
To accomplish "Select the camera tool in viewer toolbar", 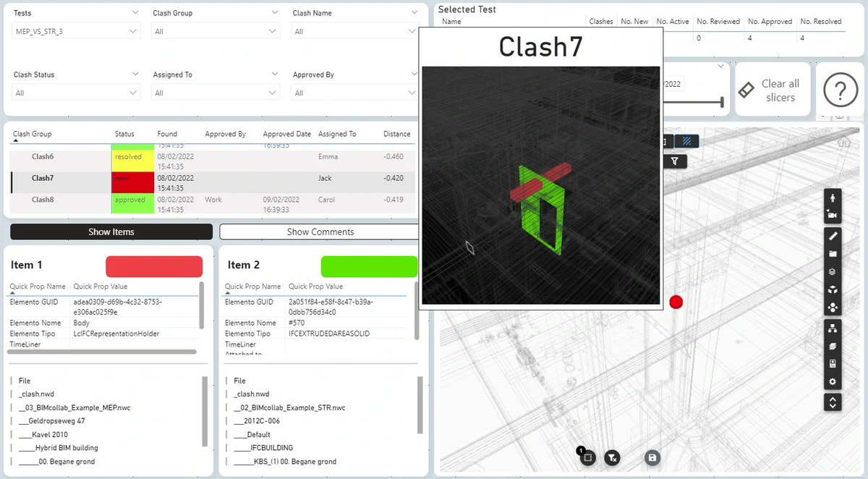I will point(833,216).
